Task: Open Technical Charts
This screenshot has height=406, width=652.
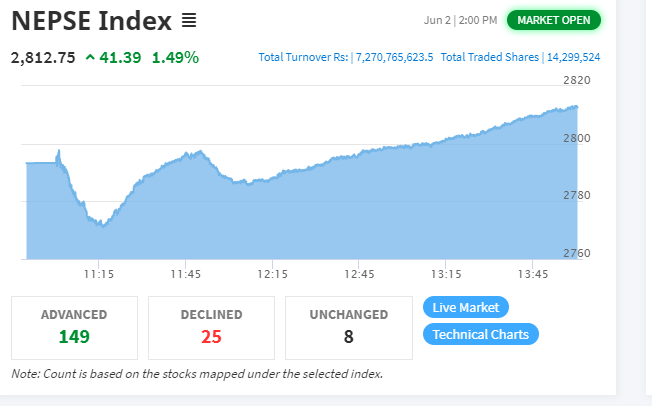Action: pyautogui.click(x=481, y=334)
